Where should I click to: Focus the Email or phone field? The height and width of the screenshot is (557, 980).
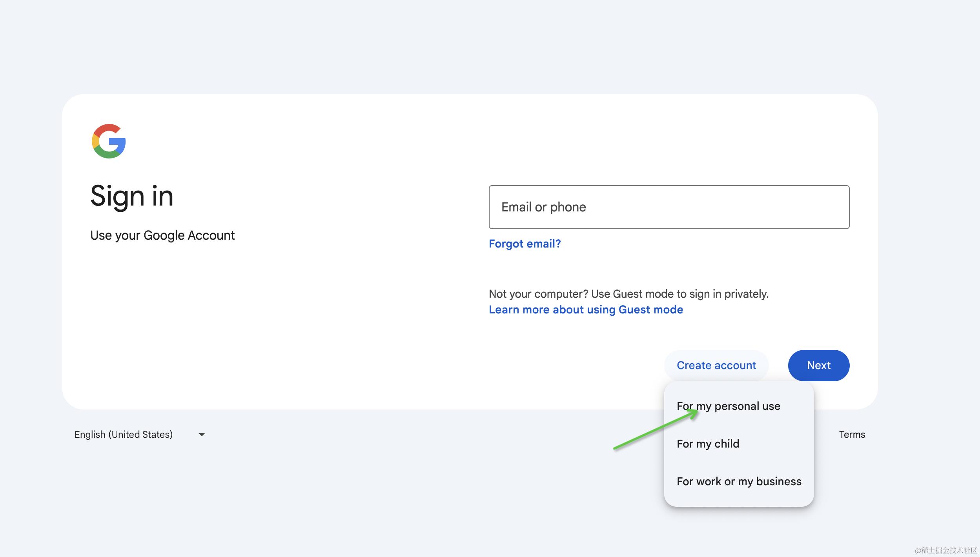point(669,207)
